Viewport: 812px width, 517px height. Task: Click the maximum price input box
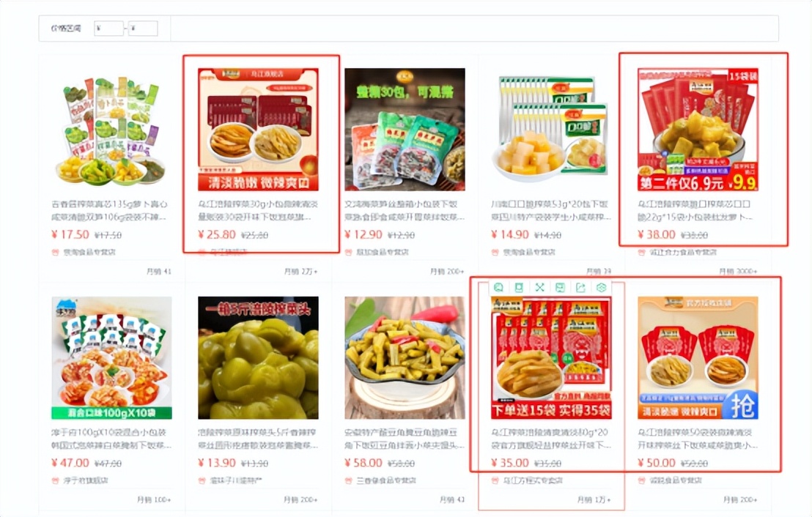coord(143,29)
